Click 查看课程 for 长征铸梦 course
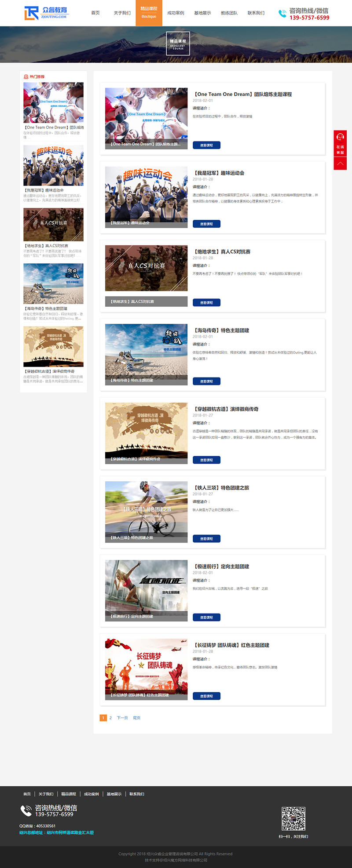Viewport: 352px width, 868px height. tap(206, 696)
